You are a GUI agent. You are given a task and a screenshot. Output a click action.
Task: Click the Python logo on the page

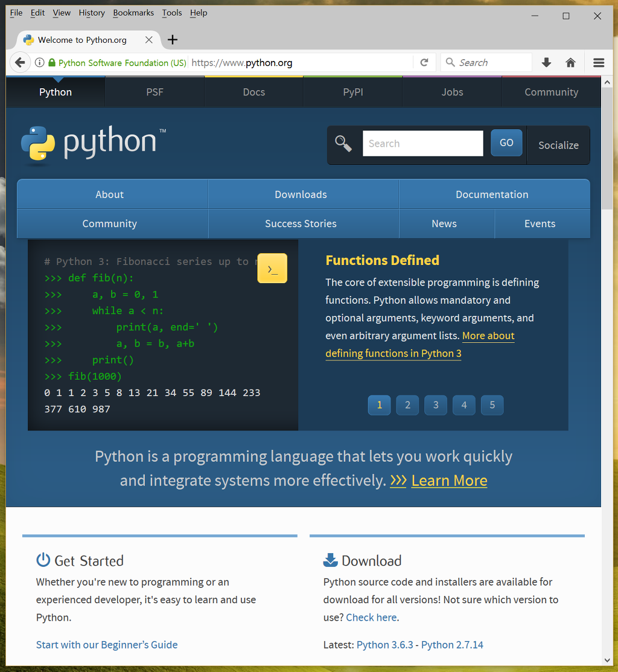pos(94,145)
